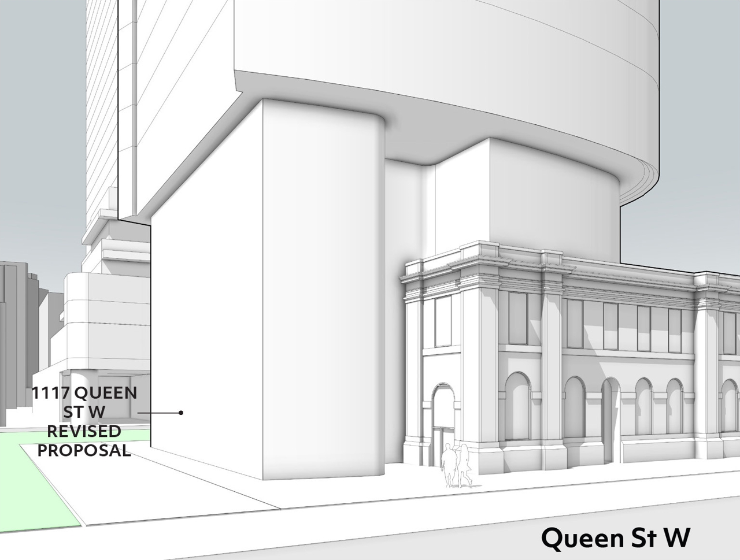
Task: Click the Queen St W street label
Action: [615, 537]
